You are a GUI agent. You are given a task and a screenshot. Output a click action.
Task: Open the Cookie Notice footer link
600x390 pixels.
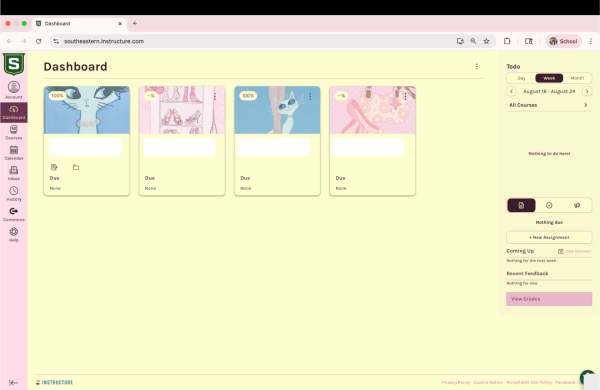(x=488, y=382)
